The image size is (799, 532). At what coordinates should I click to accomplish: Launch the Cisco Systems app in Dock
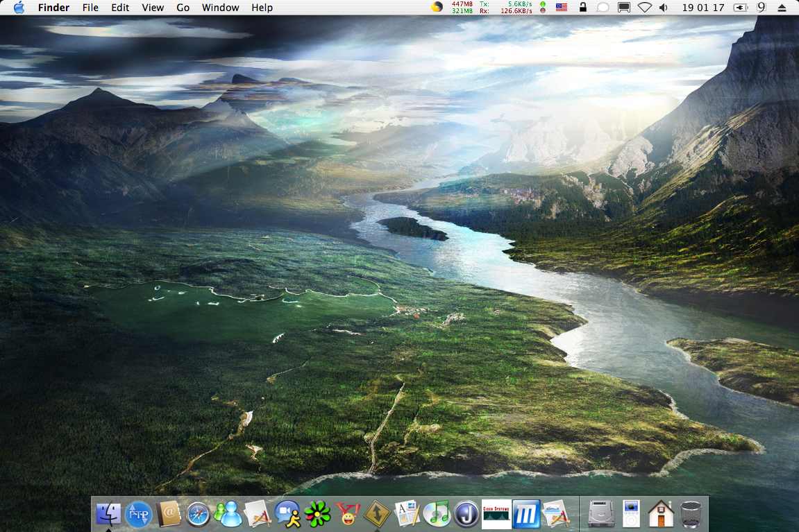(x=496, y=514)
